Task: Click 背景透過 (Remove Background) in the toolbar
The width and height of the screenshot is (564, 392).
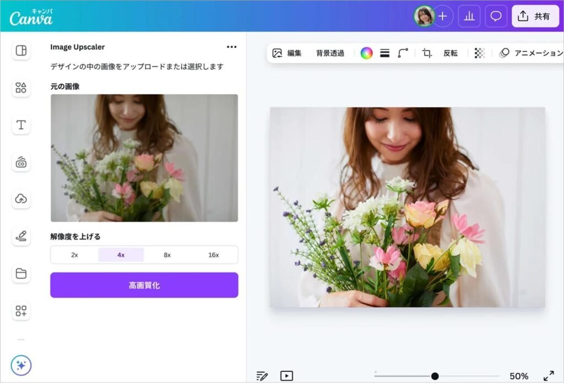Action: (330, 53)
